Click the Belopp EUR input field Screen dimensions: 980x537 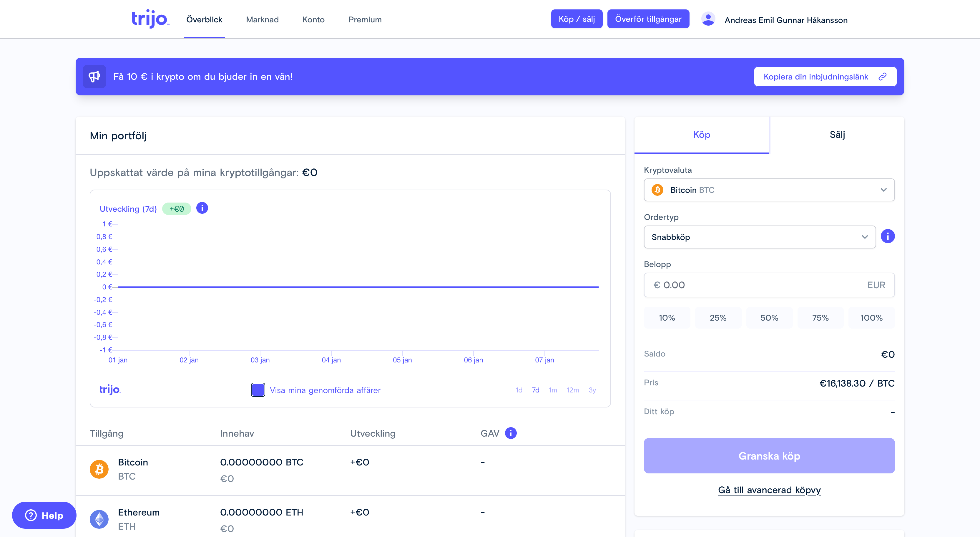coord(769,285)
